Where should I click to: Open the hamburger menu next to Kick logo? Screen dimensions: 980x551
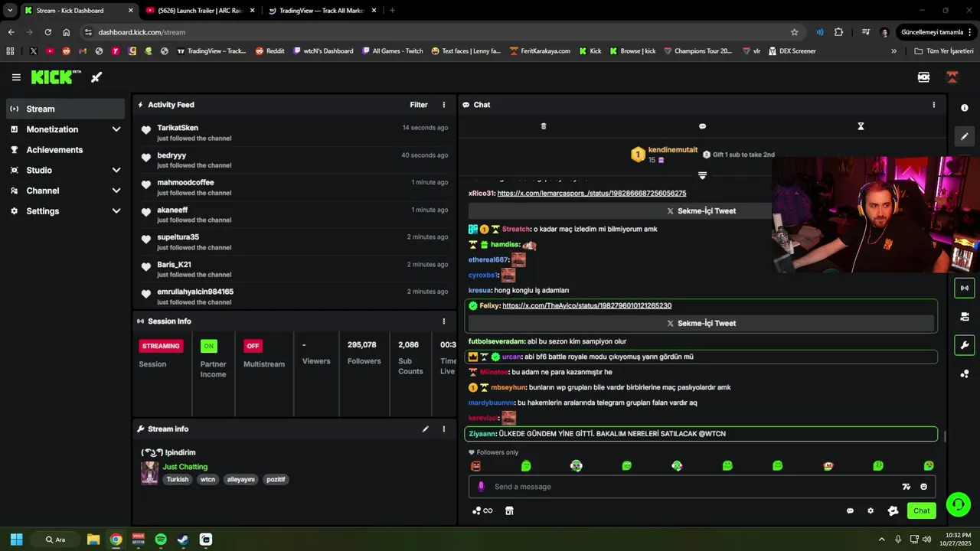[16, 77]
